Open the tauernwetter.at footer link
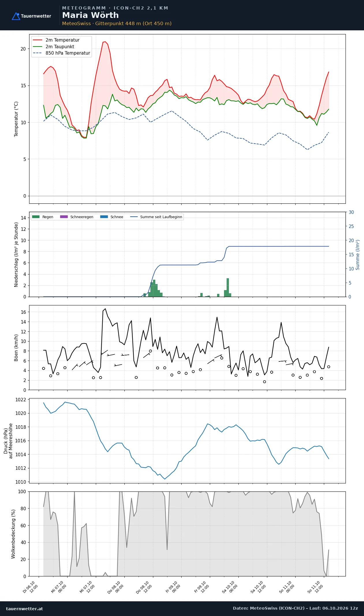Image resolution: width=364 pixels, height=616 pixels. pyautogui.click(x=25, y=609)
